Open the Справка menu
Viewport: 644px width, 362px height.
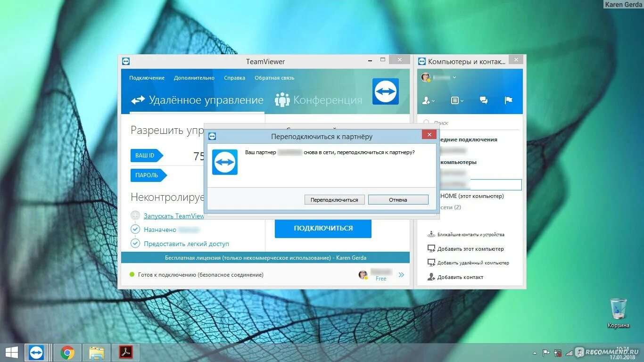point(235,78)
